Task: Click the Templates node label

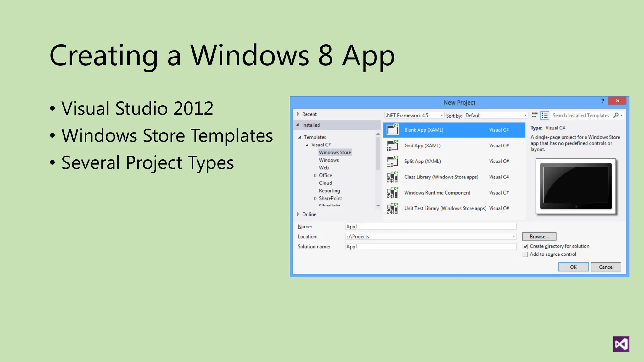Action: click(x=315, y=137)
